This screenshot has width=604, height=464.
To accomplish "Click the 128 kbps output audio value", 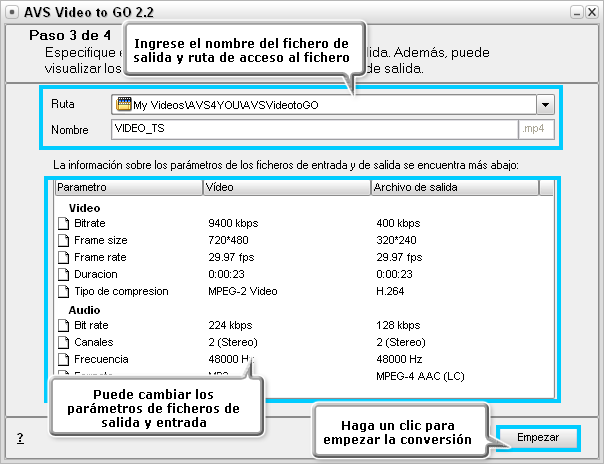I will coord(398,325).
